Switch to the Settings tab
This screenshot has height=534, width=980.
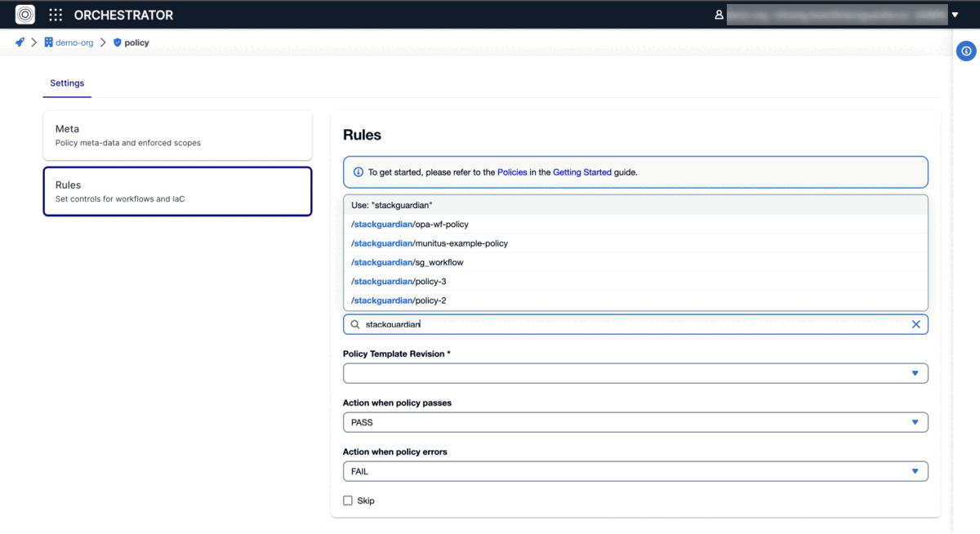pos(67,83)
